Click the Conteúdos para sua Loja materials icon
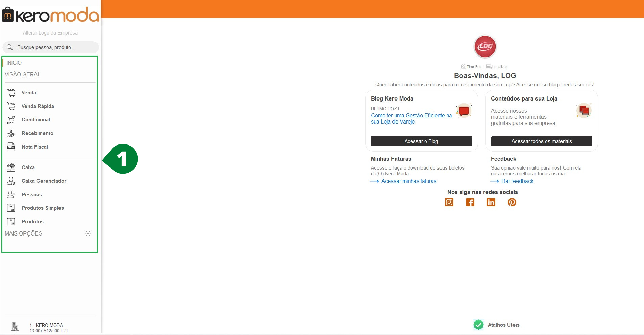This screenshot has width=644, height=335. click(584, 110)
